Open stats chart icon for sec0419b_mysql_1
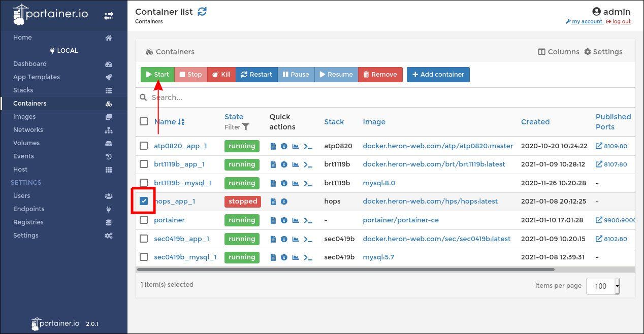 pyautogui.click(x=296, y=257)
